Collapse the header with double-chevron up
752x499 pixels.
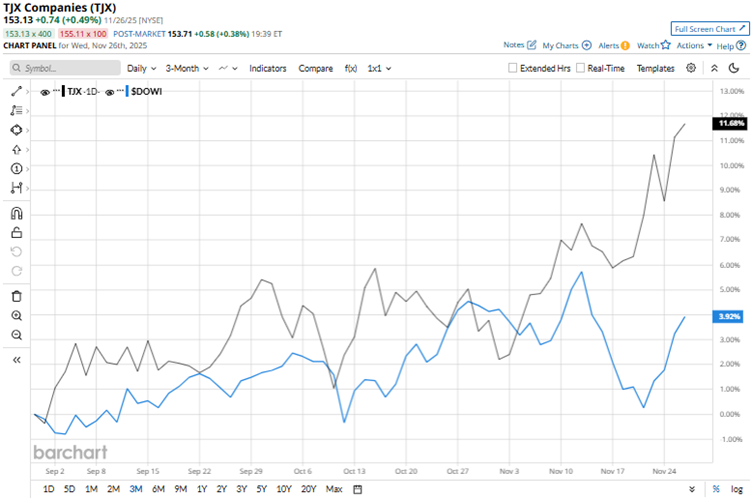pos(714,68)
